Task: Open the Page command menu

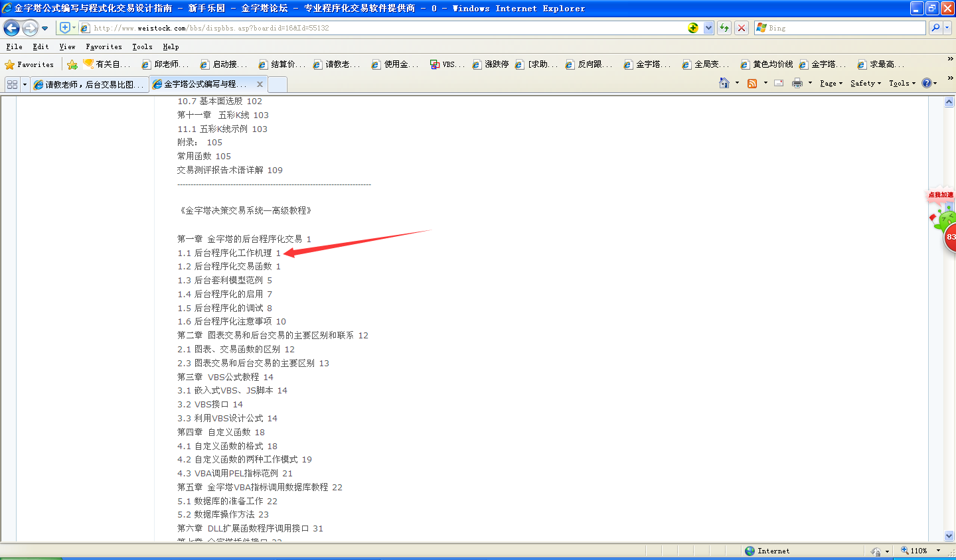Action: (x=831, y=83)
